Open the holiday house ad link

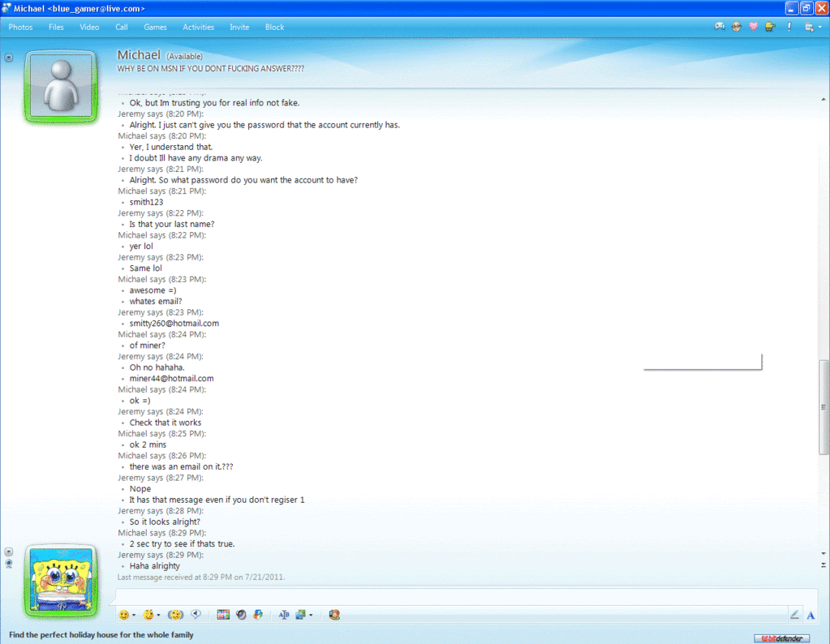[x=101, y=635]
